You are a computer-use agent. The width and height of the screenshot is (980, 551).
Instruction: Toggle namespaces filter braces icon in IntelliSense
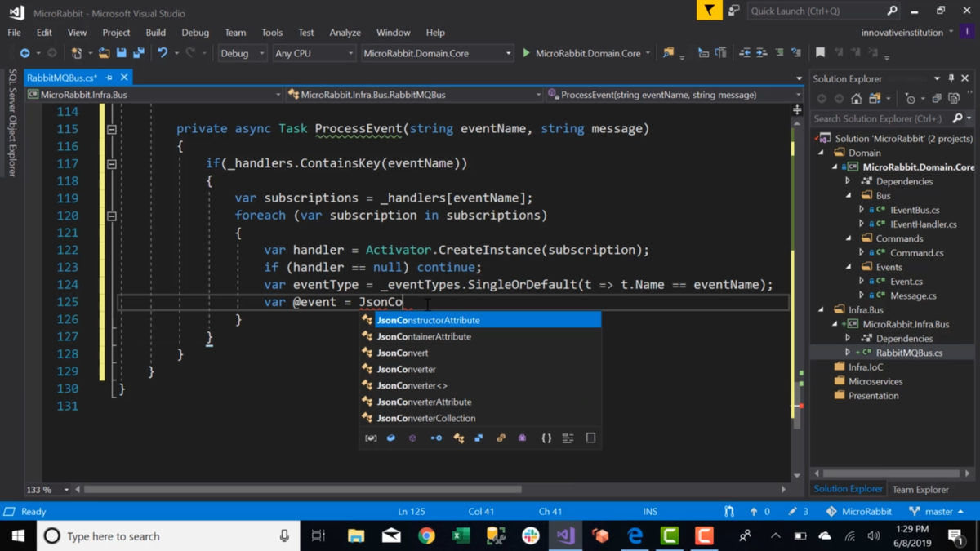546,438
